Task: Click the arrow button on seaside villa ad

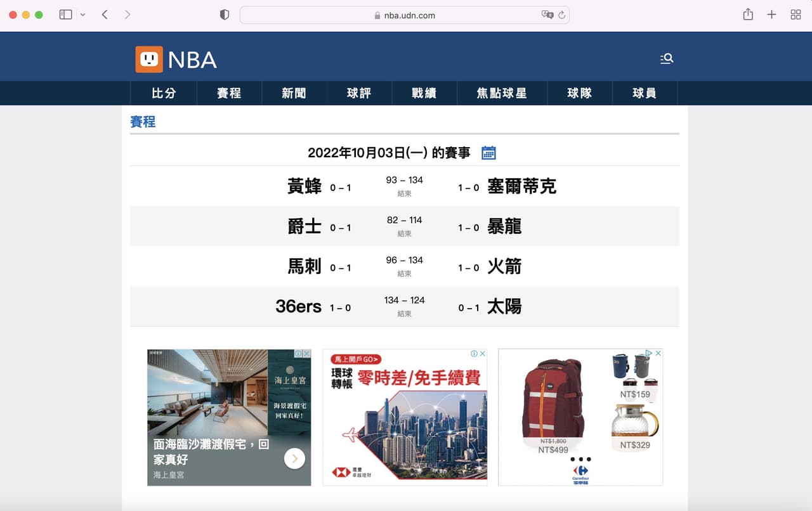Action: tap(294, 458)
